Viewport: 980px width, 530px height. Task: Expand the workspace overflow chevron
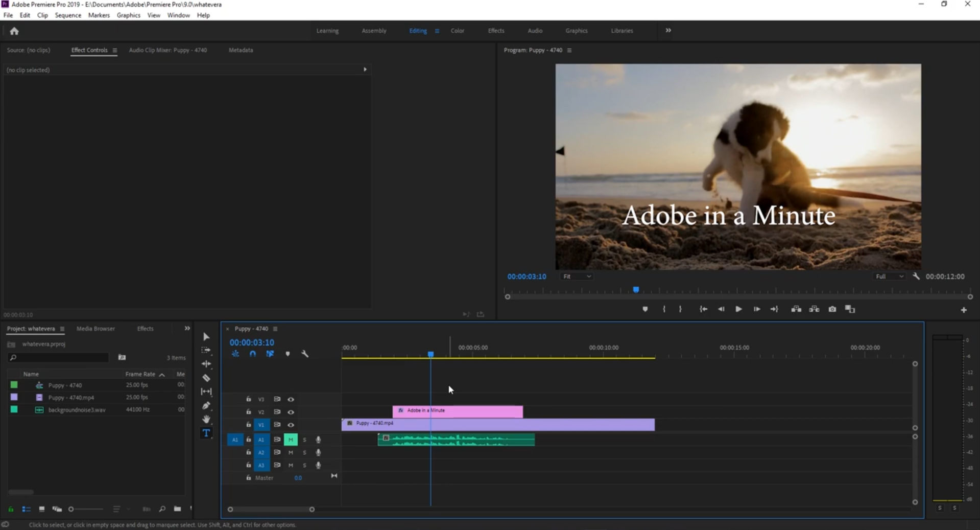coord(668,31)
